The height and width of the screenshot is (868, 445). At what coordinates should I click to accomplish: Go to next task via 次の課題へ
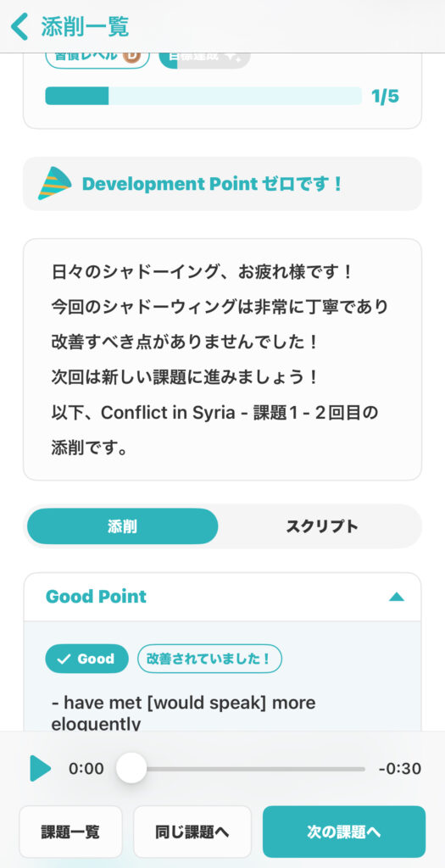point(344,832)
